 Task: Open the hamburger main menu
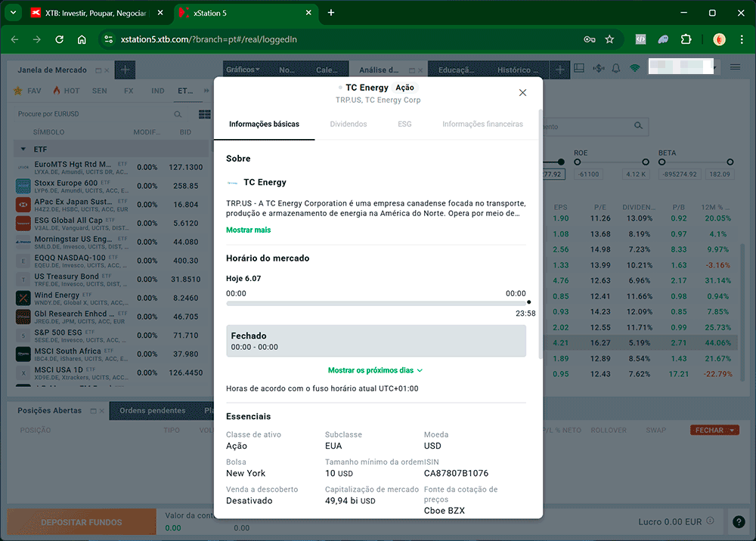coord(735,67)
